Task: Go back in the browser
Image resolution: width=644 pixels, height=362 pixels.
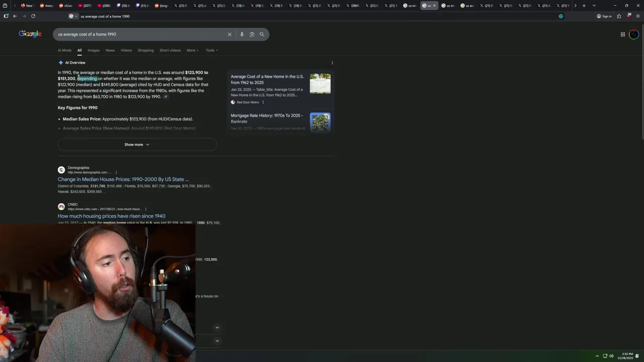Action: pos(15,16)
